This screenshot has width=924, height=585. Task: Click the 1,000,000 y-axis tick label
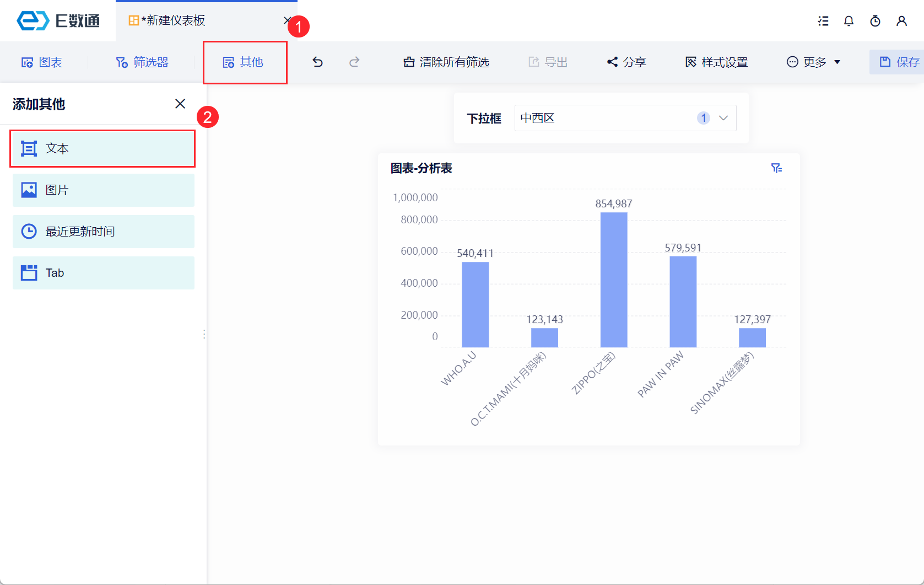(x=415, y=197)
